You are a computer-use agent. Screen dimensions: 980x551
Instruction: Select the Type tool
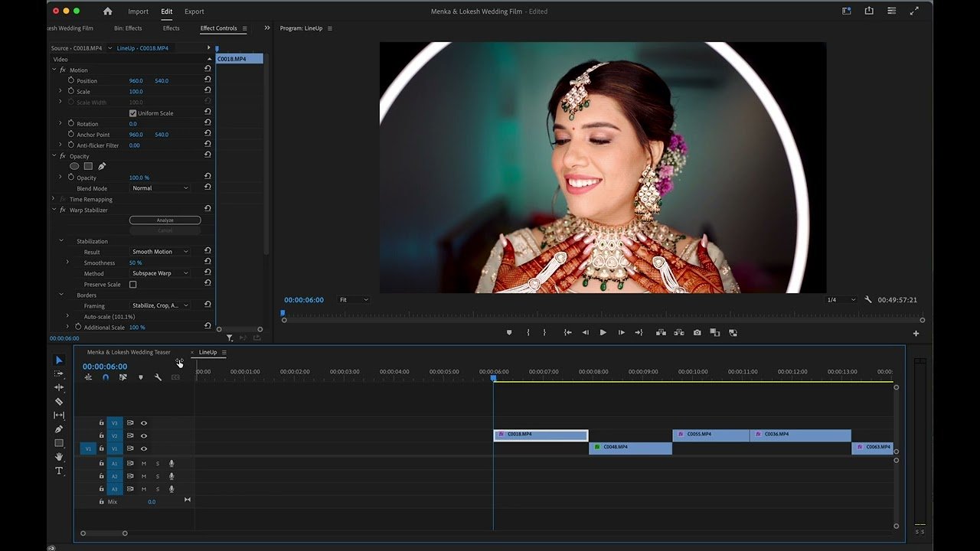(59, 471)
